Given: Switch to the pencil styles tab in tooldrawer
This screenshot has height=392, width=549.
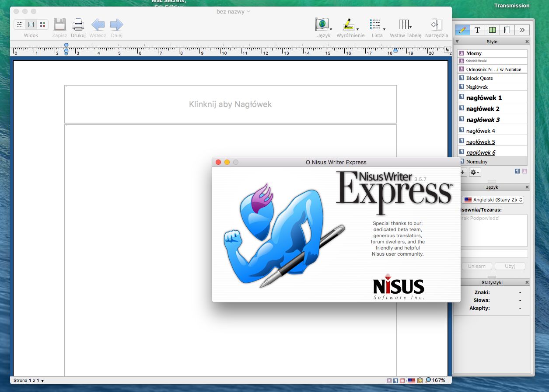Looking at the screenshot, I should coord(462,30).
